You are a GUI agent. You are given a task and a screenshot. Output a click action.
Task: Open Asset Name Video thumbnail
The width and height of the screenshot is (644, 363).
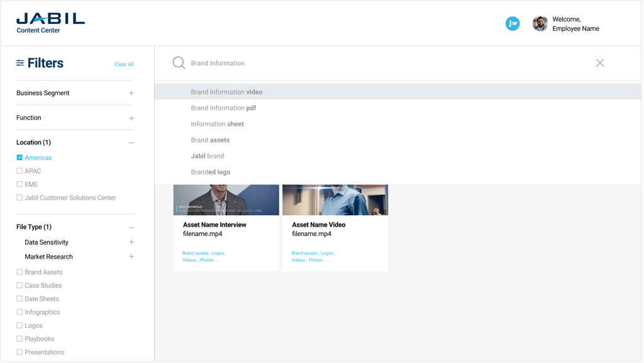coord(335,199)
